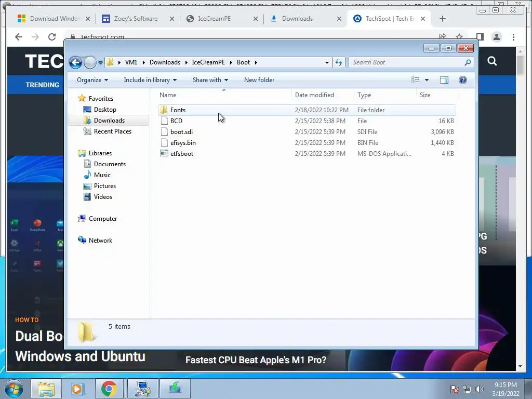The width and height of the screenshot is (532, 399).
Task: Click TRENDING on TechSpot page
Action: [43, 85]
